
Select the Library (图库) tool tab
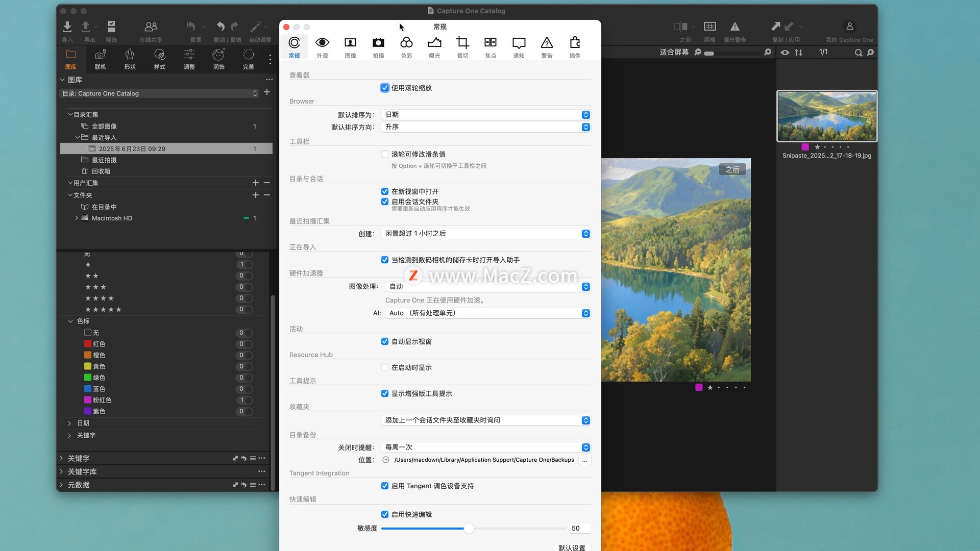click(71, 59)
